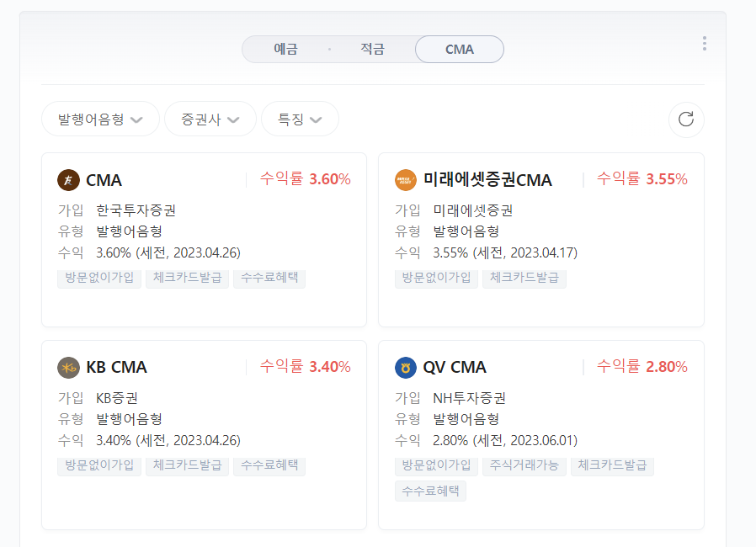The height and width of the screenshot is (547, 756).
Task: Open the three-dot more options menu
Action: click(705, 44)
